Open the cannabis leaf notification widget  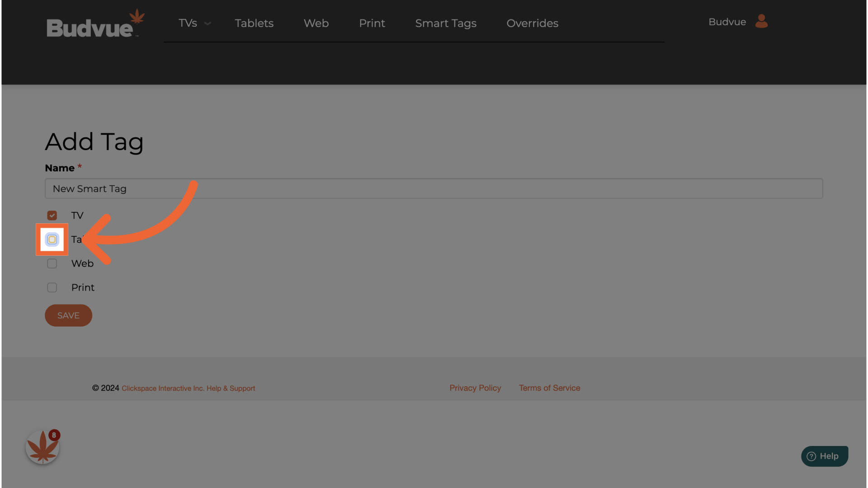tap(42, 447)
